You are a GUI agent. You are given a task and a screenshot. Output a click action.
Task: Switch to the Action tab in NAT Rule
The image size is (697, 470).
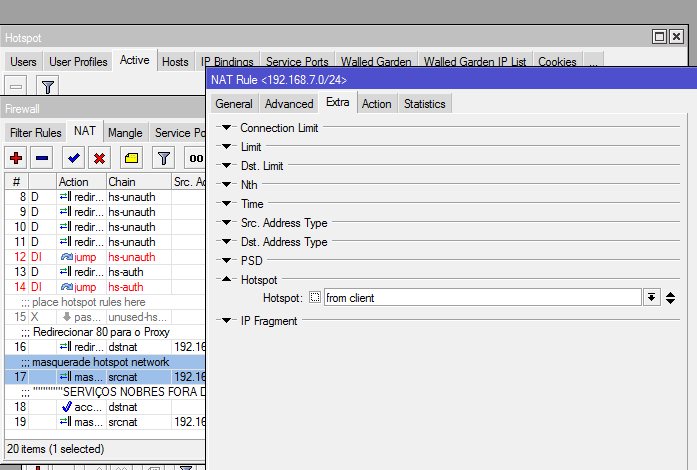pyautogui.click(x=377, y=104)
